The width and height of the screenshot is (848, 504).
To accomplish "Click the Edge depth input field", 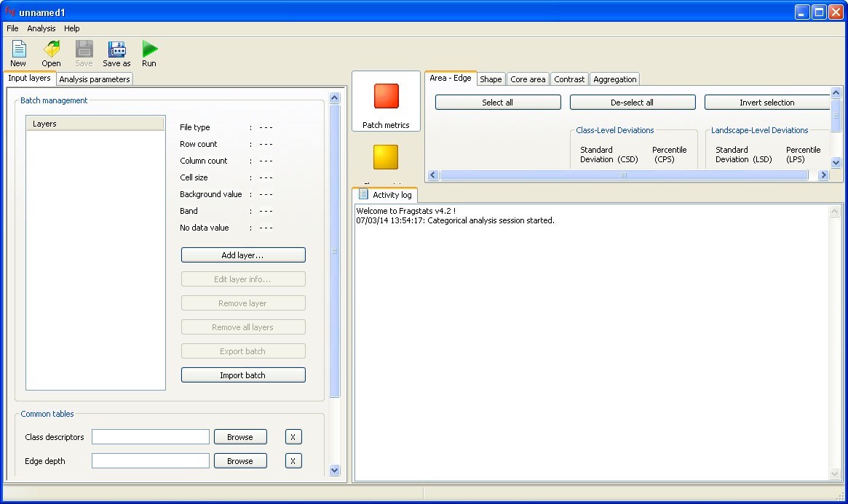I will (x=151, y=461).
